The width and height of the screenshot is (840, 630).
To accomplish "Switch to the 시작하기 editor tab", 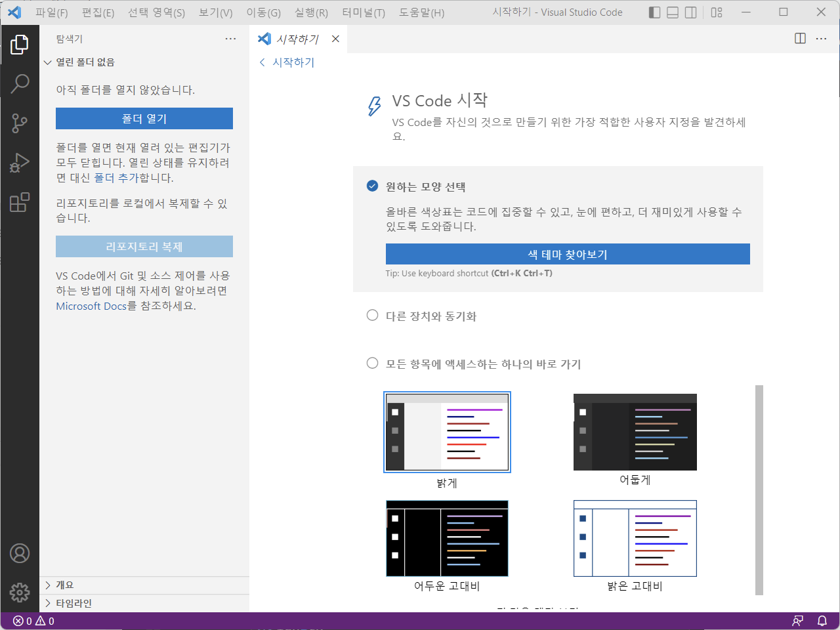I will coord(297,39).
